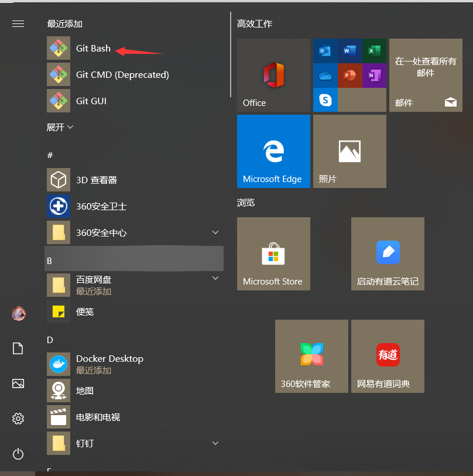473x476 pixels.
Task: Click the 最近添加 section heading
Action: pyautogui.click(x=64, y=23)
